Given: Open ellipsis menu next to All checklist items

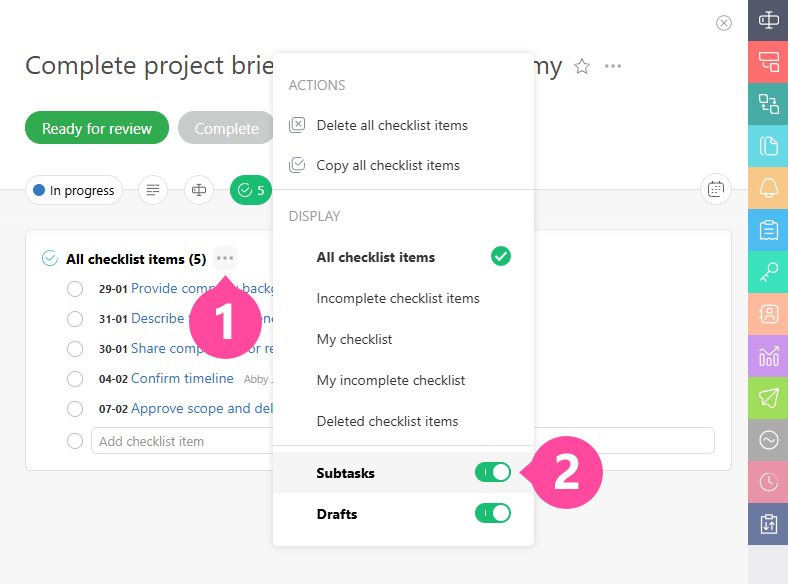Looking at the screenshot, I should pos(225,258).
